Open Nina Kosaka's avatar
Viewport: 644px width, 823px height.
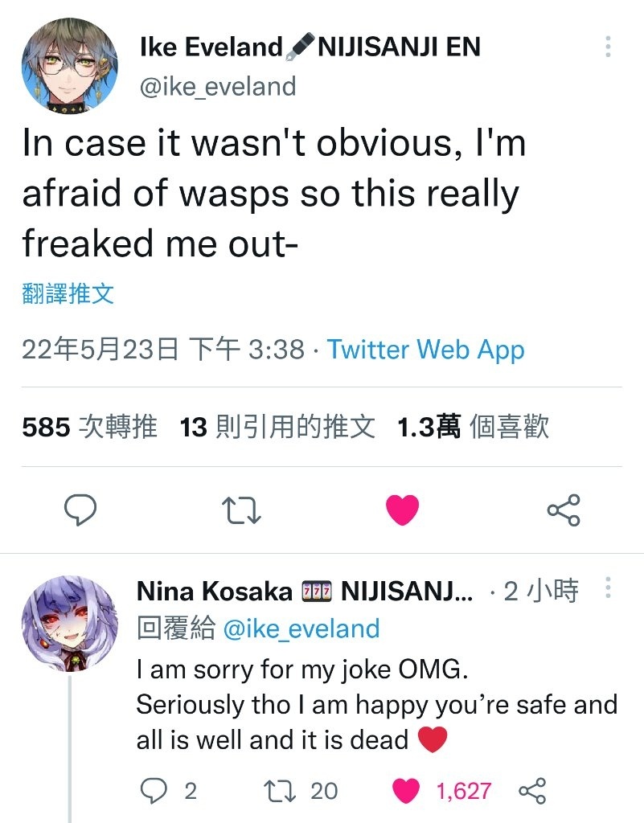69,623
